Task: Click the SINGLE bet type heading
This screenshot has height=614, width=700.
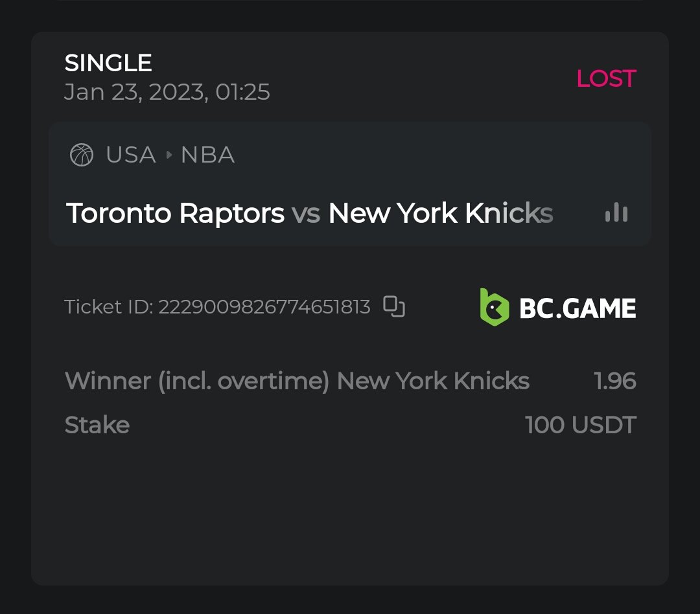Action: coord(108,63)
